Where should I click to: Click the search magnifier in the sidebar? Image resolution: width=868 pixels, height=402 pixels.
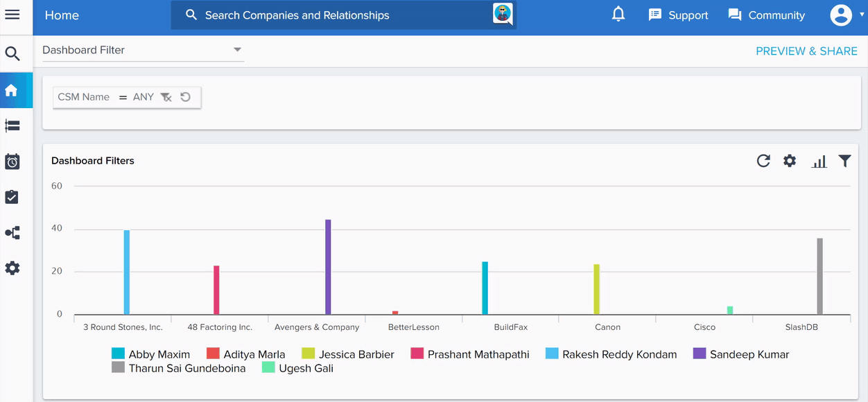click(12, 53)
